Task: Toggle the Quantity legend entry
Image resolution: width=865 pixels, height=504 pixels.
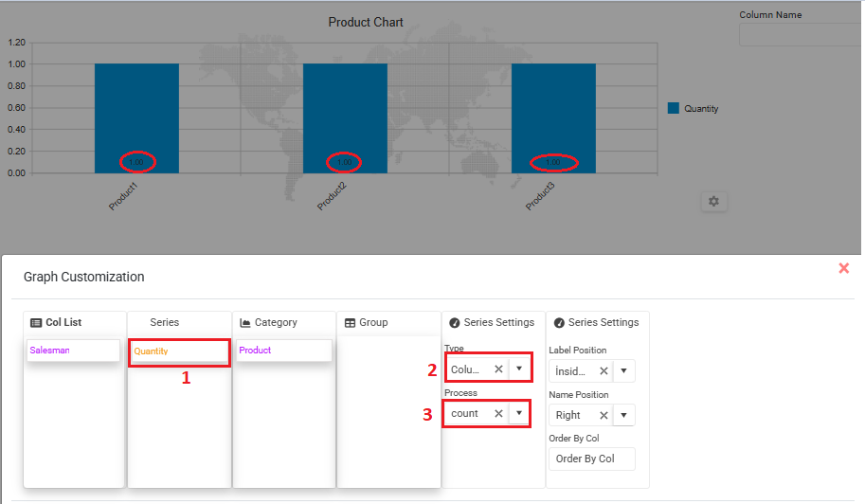Action: point(694,108)
